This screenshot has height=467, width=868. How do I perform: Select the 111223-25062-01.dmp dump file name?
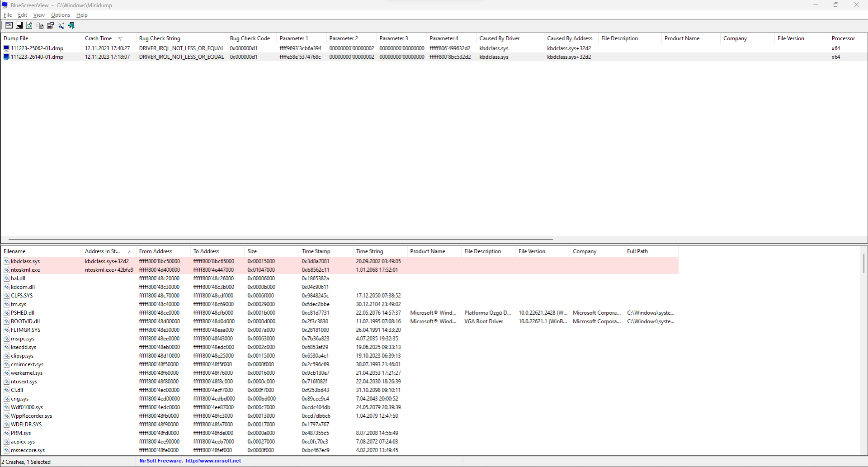[37, 48]
